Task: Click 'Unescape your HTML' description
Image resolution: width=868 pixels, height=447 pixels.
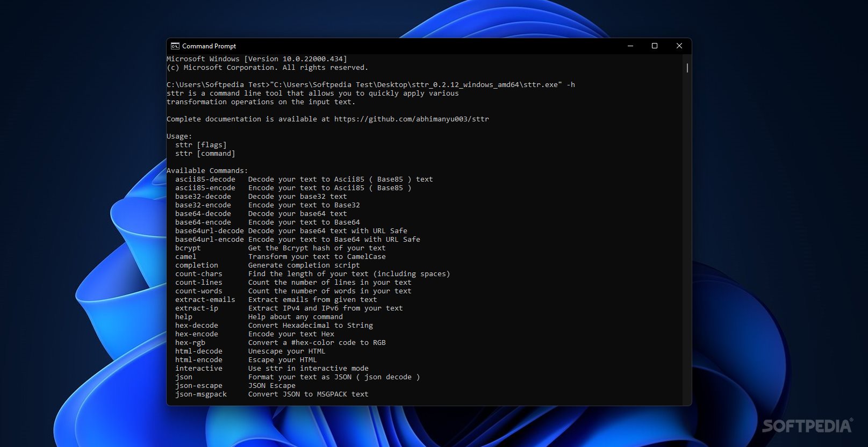Action: pyautogui.click(x=287, y=351)
